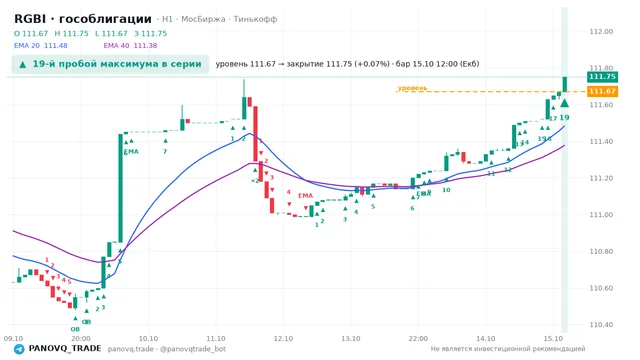Screen dimensions: 640x360
Task: Click the y-axis label 110.40
Action: click(601, 325)
